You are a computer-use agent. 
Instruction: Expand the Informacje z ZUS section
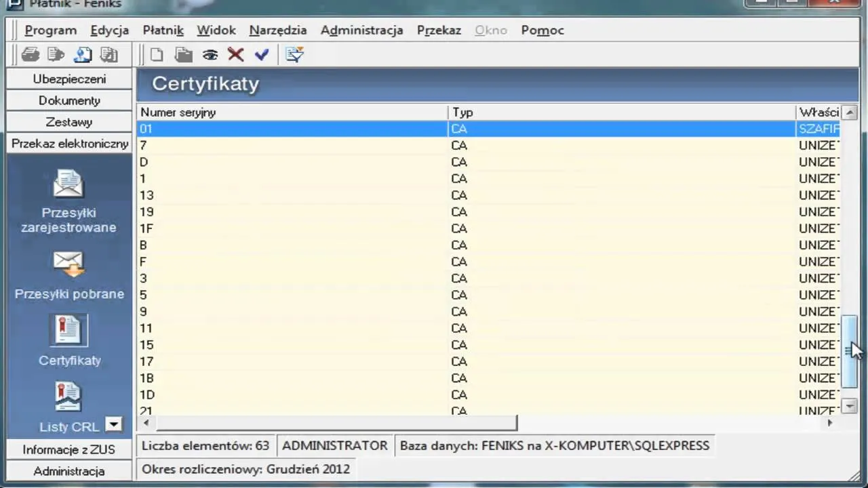point(69,449)
